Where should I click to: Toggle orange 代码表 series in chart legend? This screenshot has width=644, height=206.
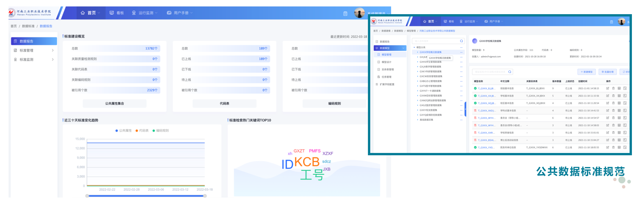pos(142,131)
